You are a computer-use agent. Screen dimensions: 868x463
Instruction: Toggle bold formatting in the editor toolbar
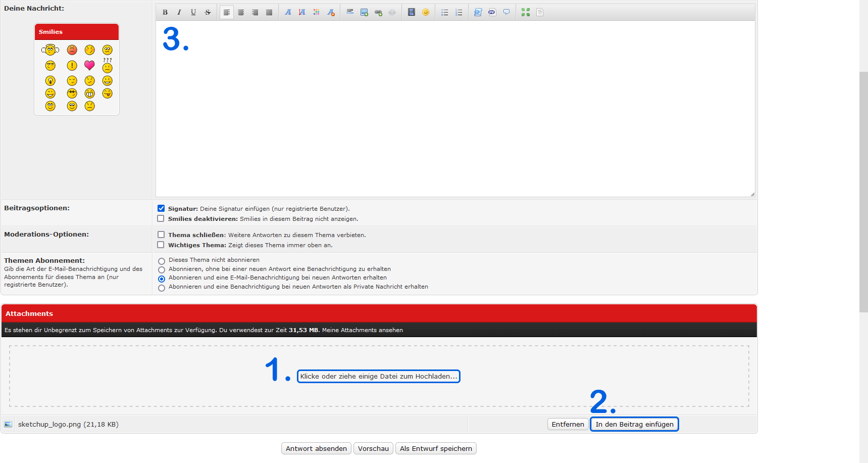point(165,12)
